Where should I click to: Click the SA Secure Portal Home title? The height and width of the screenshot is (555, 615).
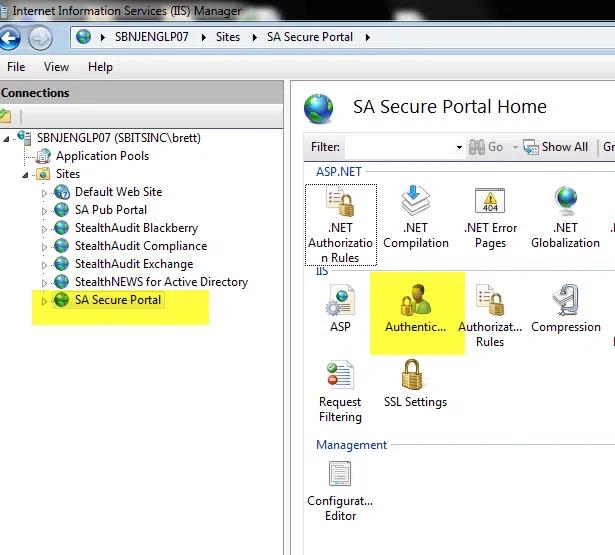449,107
